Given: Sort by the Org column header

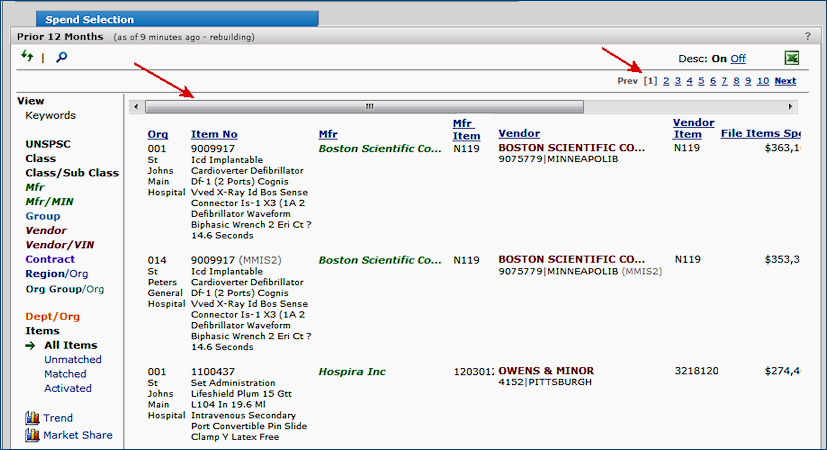Looking at the screenshot, I should pos(158,134).
